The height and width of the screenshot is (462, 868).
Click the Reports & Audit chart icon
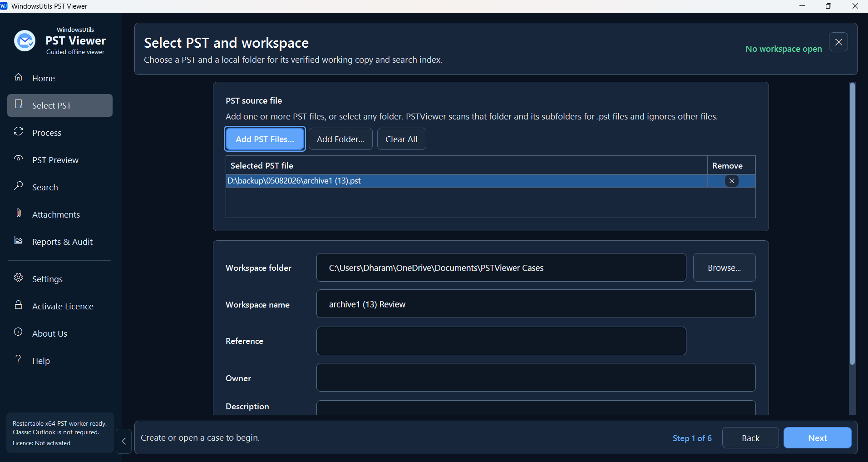[x=19, y=240]
